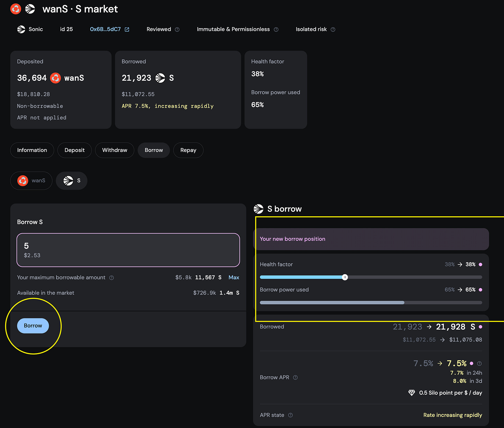
Task: Click the pink dot beside 21,928 S
Action: click(480, 327)
